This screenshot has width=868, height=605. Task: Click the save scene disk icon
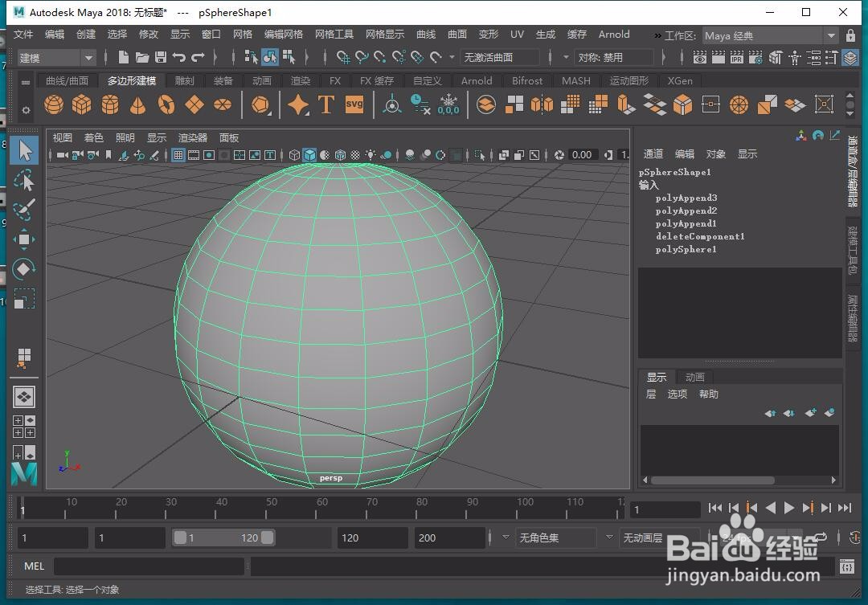click(161, 57)
